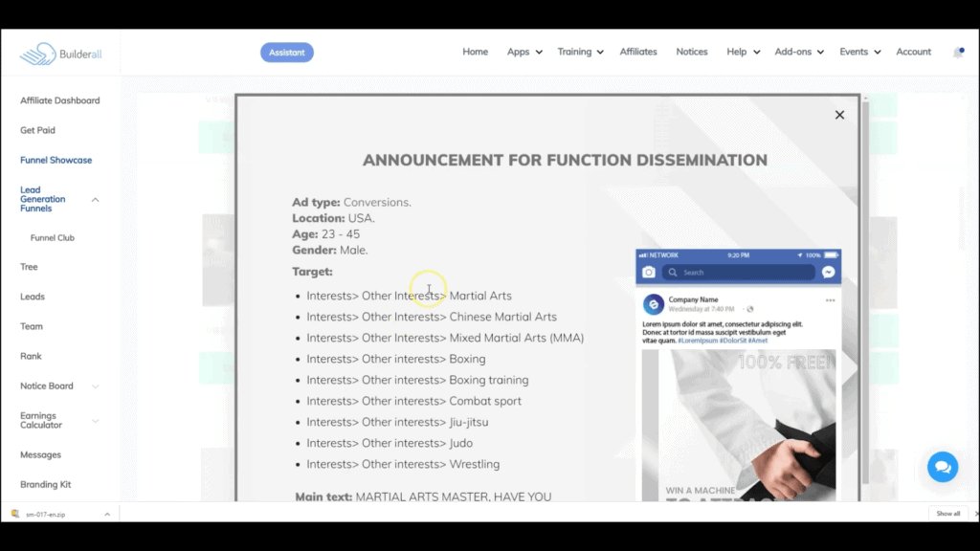Click the camera icon in ad preview
Image resolution: width=980 pixels, height=551 pixels.
click(649, 273)
